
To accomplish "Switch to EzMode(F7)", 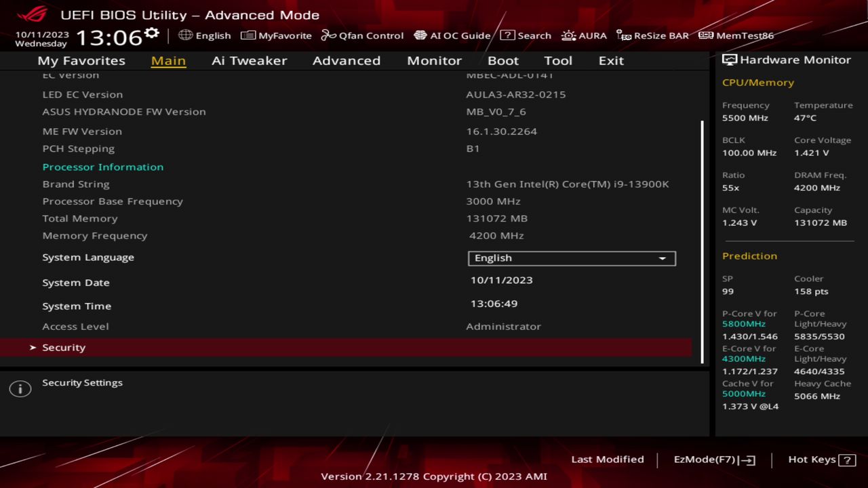I will click(714, 460).
